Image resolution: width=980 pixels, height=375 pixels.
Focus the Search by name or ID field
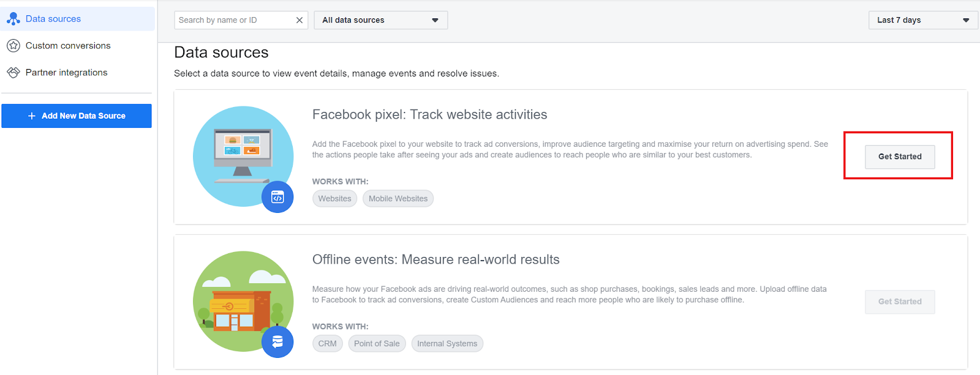(x=235, y=20)
